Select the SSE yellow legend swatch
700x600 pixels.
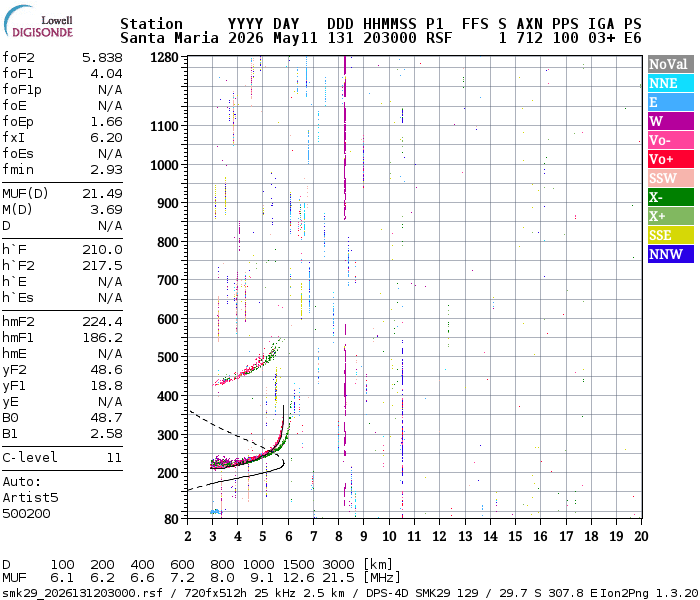click(x=671, y=235)
